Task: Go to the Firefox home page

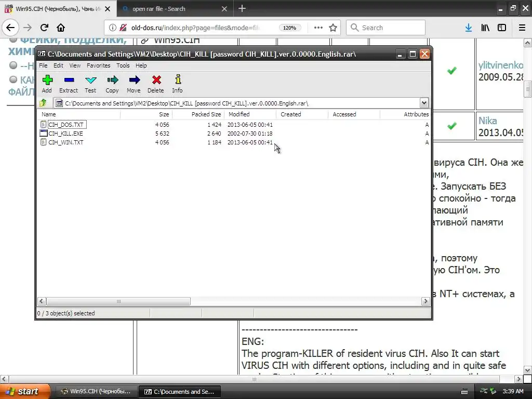Action: tap(61, 28)
